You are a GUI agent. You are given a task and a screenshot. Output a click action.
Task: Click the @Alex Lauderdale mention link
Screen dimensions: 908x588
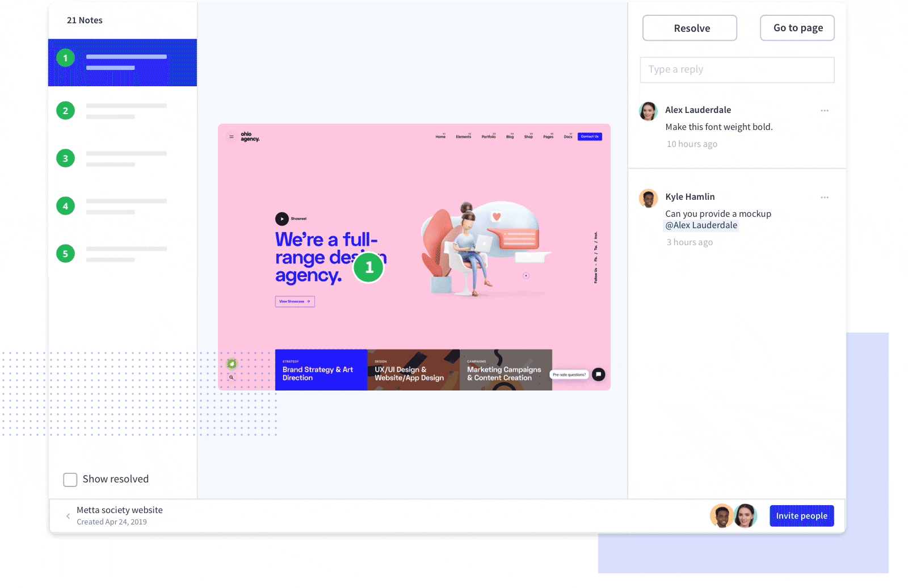tap(701, 225)
